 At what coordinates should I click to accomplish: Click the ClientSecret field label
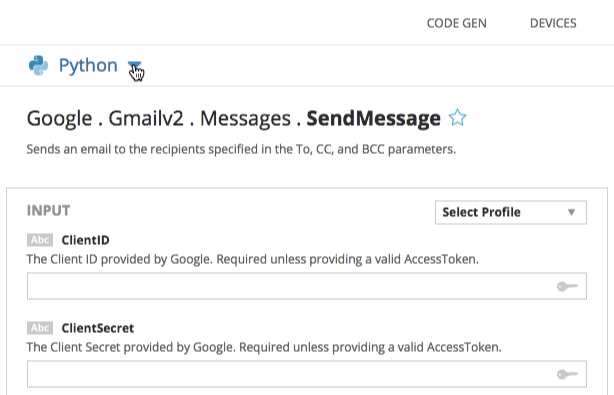[x=98, y=328]
